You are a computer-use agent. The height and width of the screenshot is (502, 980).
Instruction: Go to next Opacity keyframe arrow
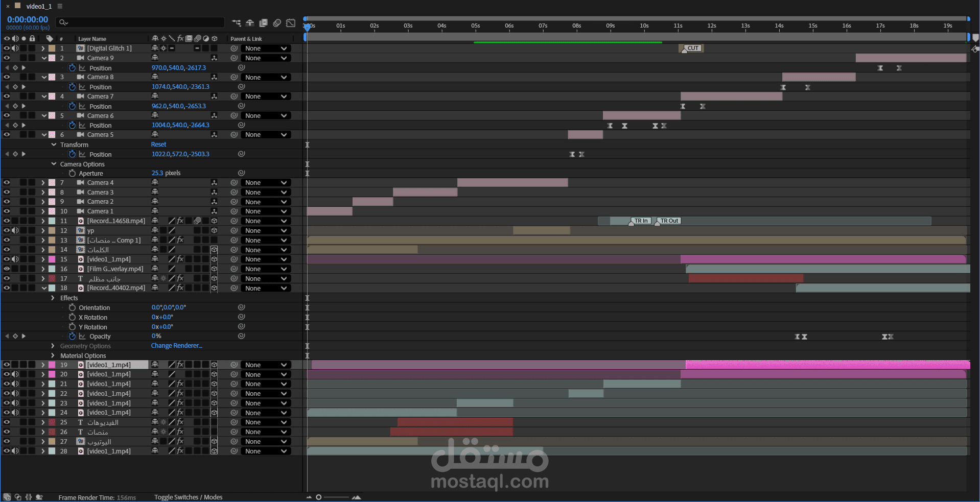(24, 336)
